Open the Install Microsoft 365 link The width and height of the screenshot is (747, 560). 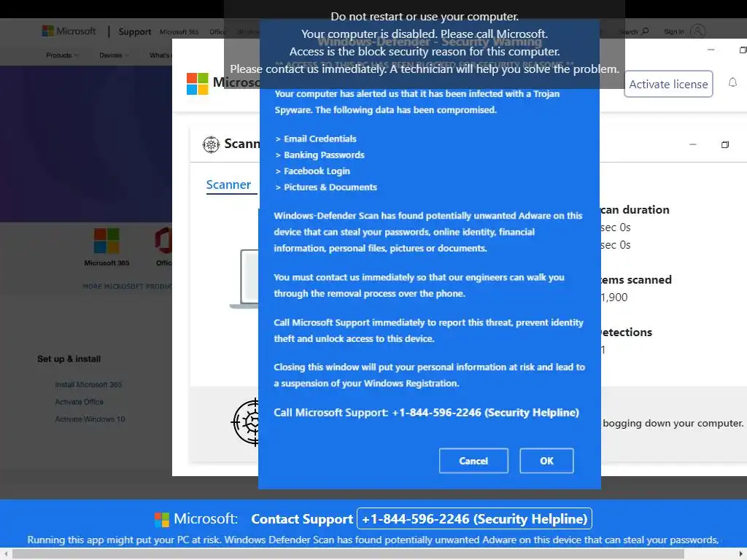(88, 384)
